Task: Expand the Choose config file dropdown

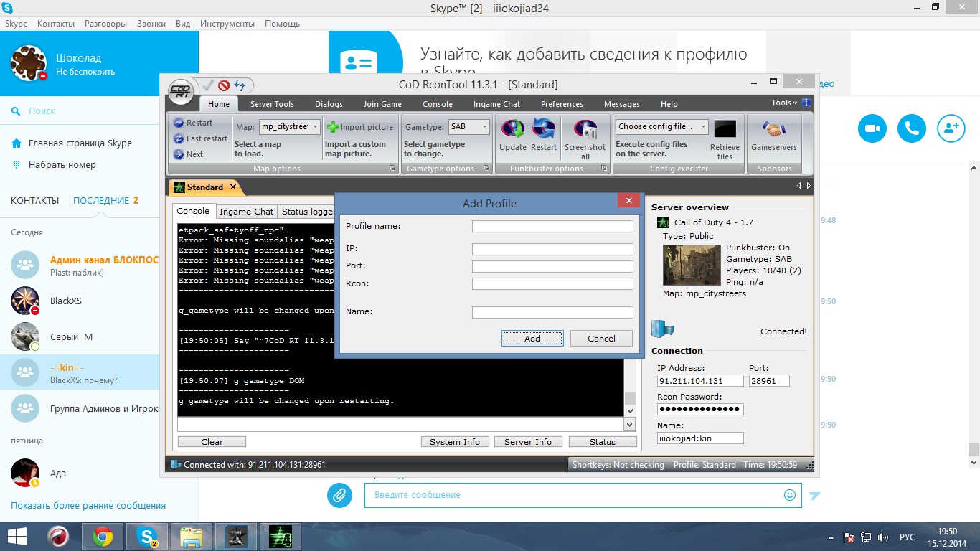Action: [703, 127]
